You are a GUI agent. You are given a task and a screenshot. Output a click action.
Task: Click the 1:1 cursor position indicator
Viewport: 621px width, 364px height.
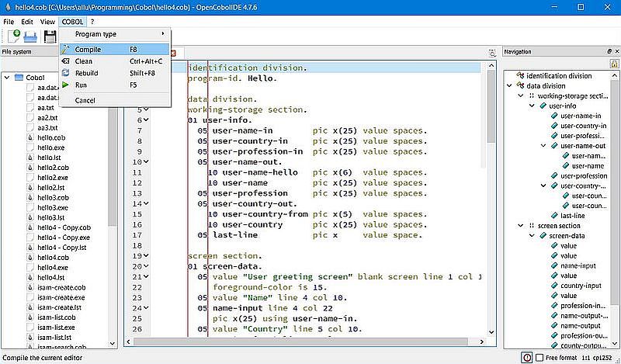click(x=588, y=358)
